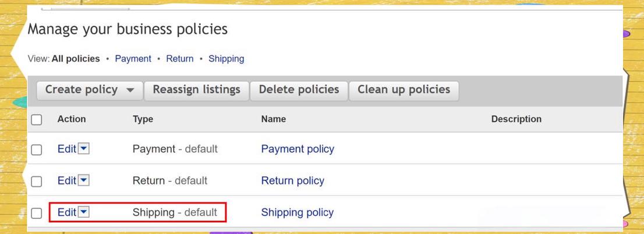Open the Shipping policy name link

[x=297, y=212]
